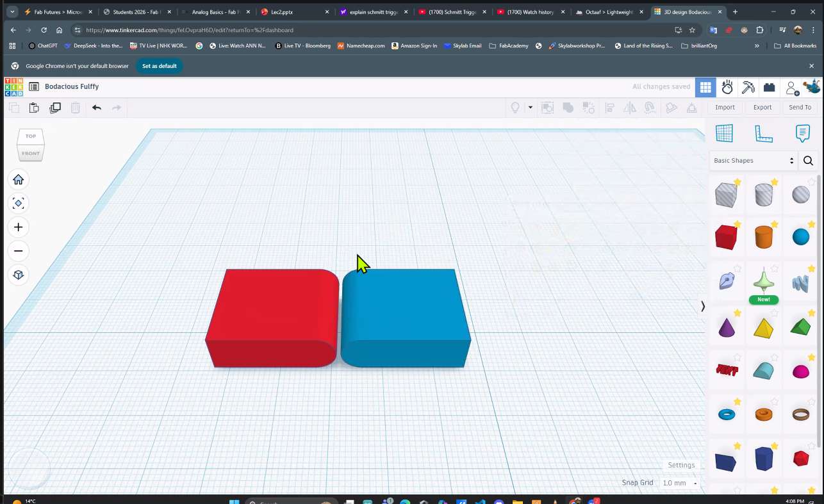Open the Send To menu

click(x=800, y=108)
